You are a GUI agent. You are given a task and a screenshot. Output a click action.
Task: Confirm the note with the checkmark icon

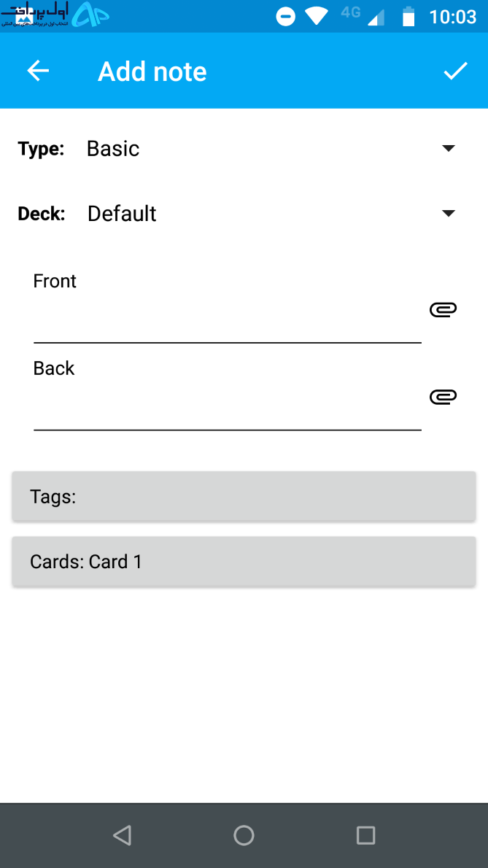[x=455, y=71]
